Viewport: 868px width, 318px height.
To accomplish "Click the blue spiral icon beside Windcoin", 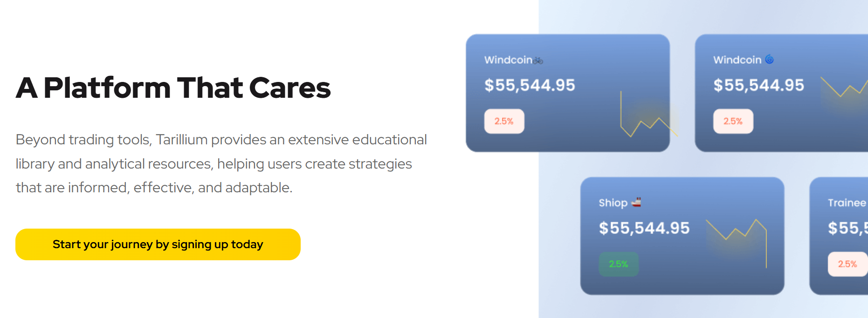I will tap(769, 60).
